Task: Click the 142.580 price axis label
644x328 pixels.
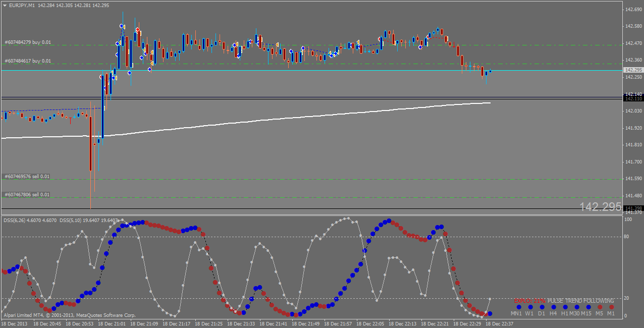Action: coord(633,26)
